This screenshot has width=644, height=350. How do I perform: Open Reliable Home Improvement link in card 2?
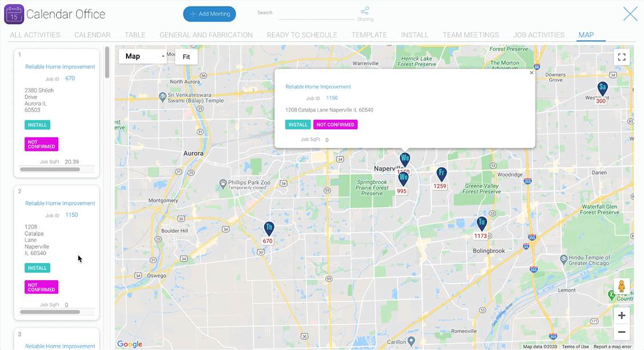60,203
